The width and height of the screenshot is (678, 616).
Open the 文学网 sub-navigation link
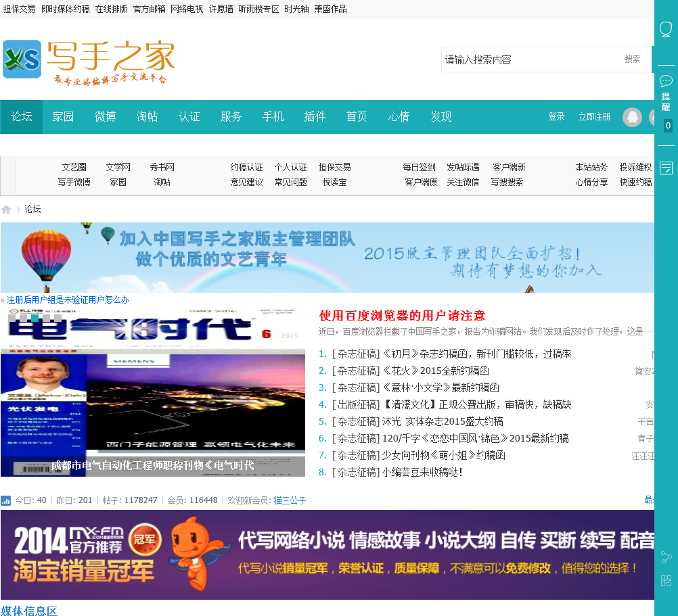coord(118,167)
